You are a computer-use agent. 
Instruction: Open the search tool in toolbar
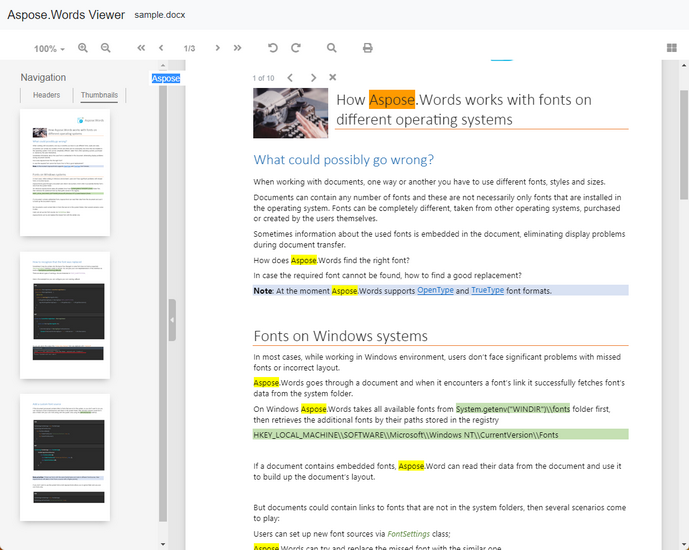pyautogui.click(x=332, y=48)
